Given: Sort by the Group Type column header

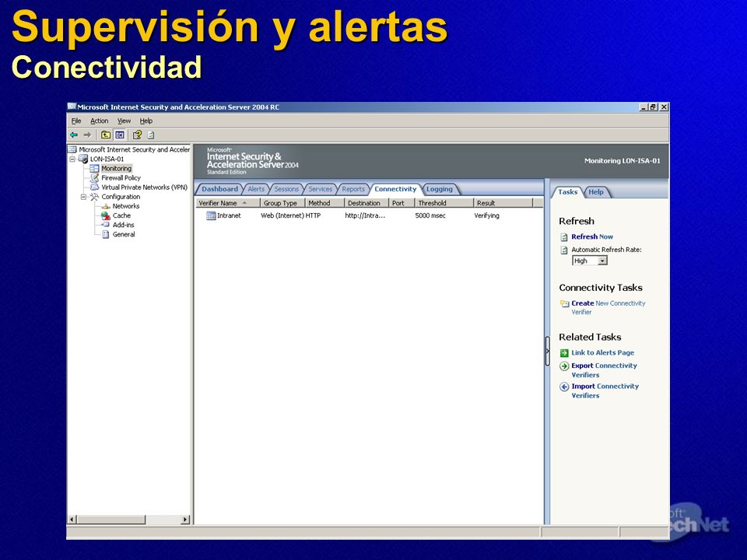Looking at the screenshot, I should tap(282, 203).
